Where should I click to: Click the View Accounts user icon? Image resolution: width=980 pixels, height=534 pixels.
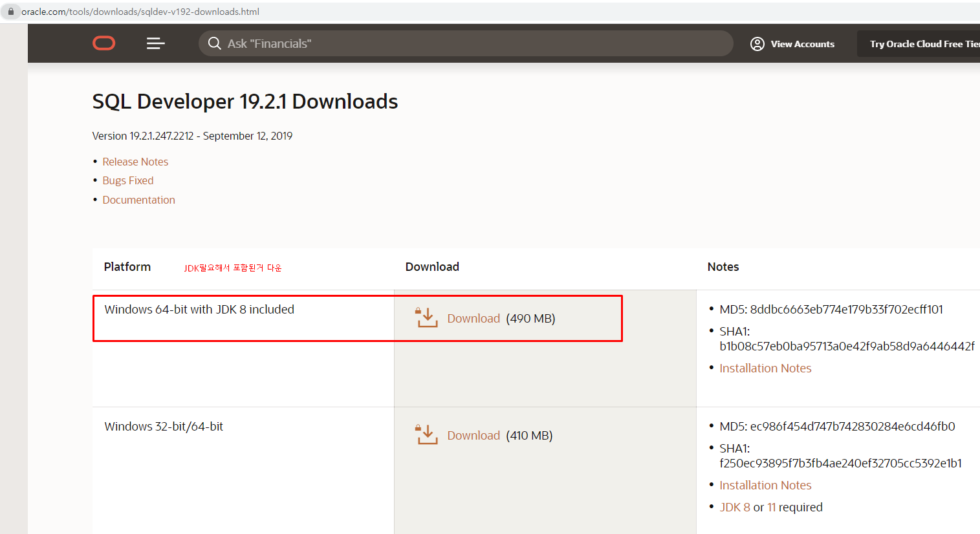point(757,44)
